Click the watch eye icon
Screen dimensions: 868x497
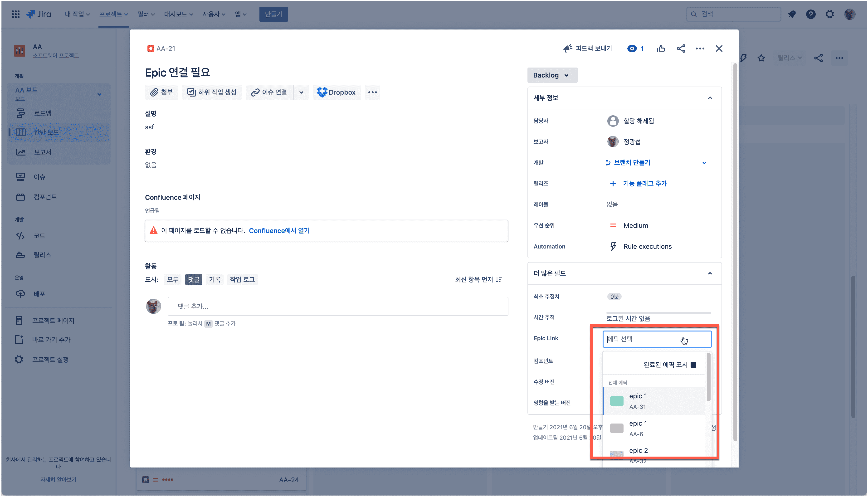coord(632,49)
